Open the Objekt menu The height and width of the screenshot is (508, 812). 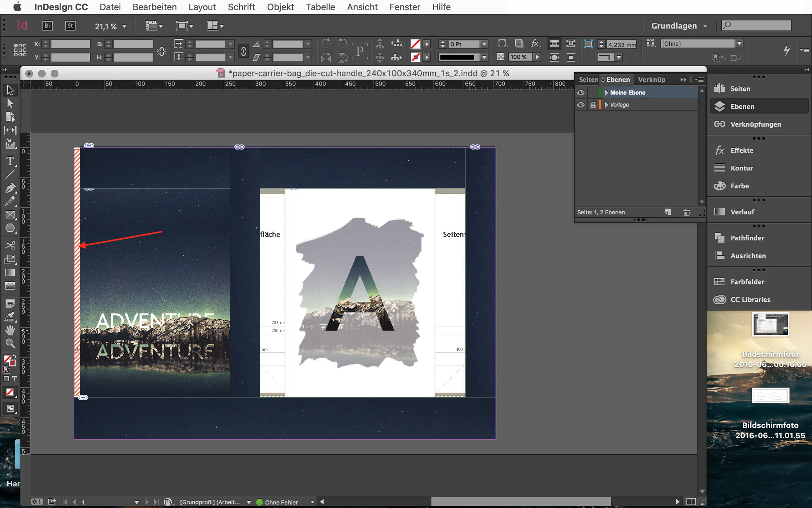coord(280,7)
